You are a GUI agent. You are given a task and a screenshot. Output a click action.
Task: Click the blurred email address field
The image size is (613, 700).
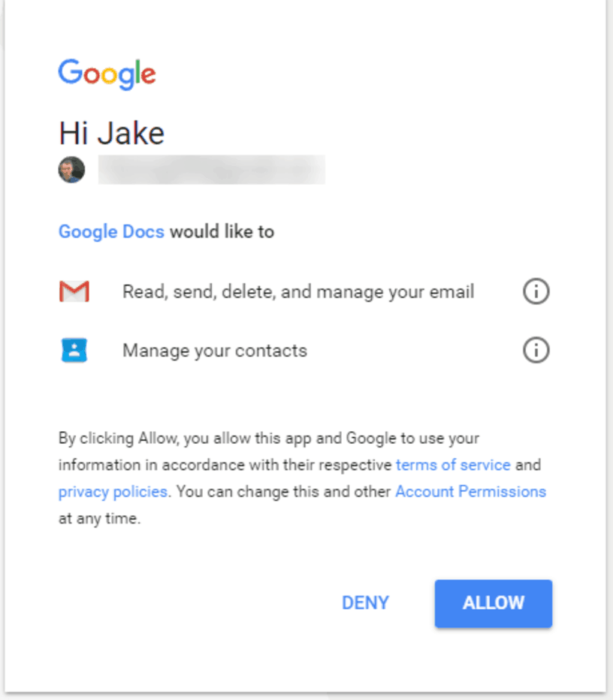click(x=212, y=170)
